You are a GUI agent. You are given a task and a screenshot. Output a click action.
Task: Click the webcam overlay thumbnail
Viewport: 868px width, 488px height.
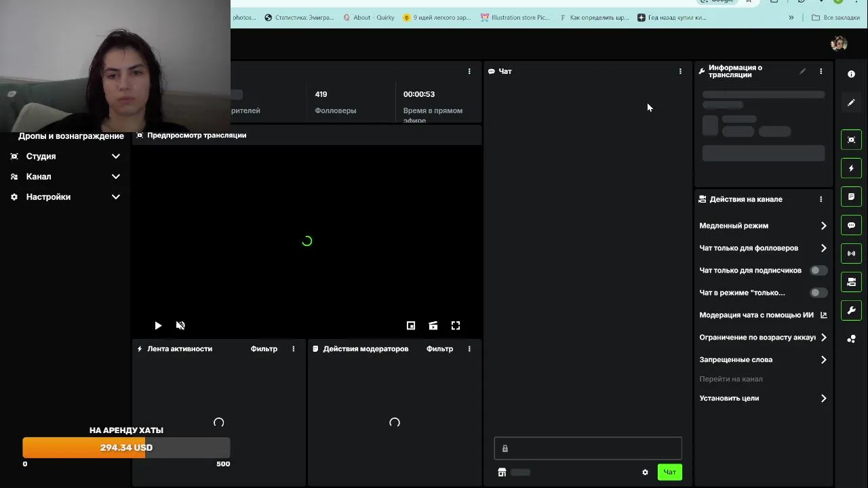point(115,66)
